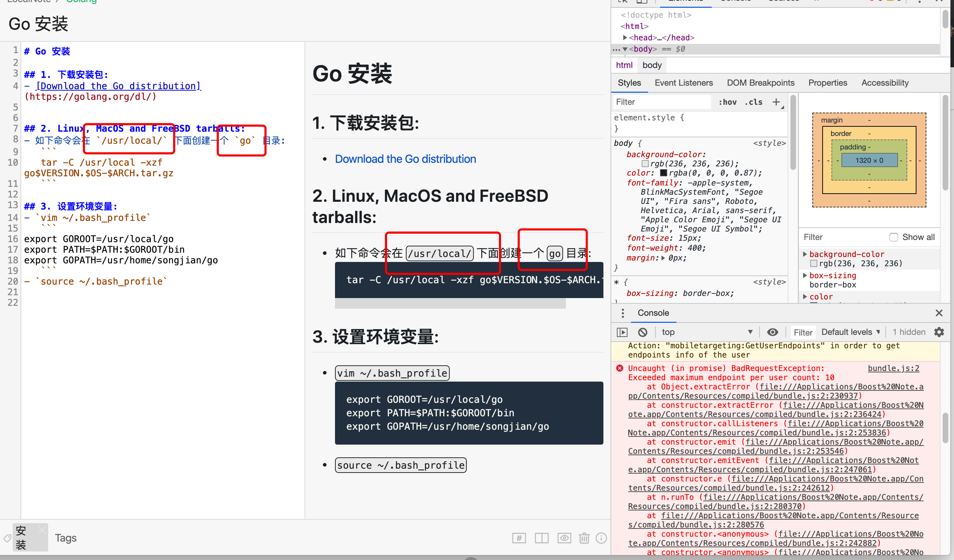The width and height of the screenshot is (954, 560).
Task: Click the New Style Rule plus icon
Action: (x=776, y=102)
